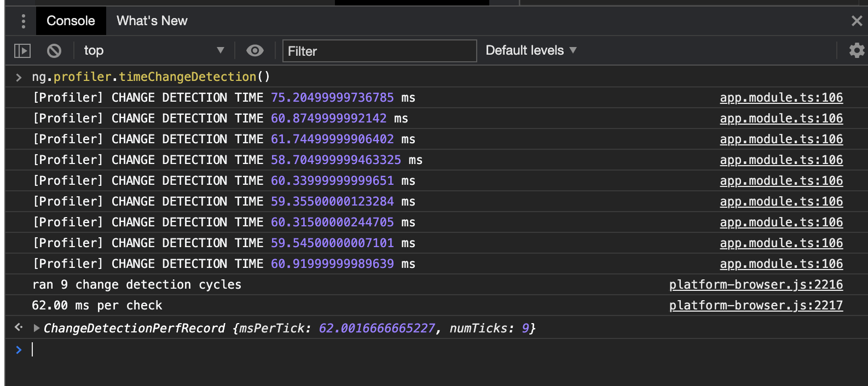Open console settings gear
The image size is (868, 386).
(857, 50)
